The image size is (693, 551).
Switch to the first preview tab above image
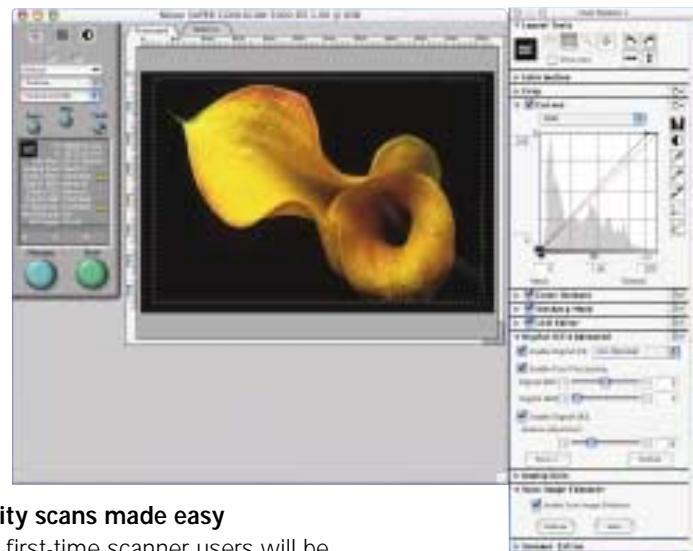tap(152, 30)
